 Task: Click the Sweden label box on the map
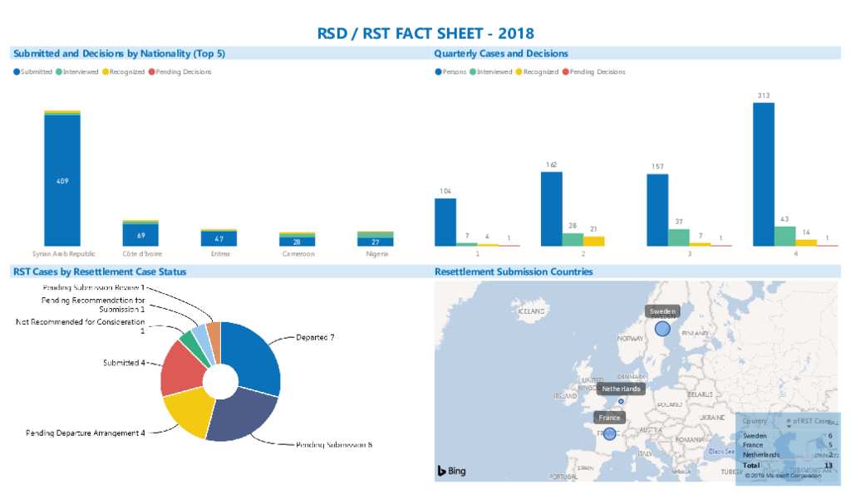tap(662, 311)
